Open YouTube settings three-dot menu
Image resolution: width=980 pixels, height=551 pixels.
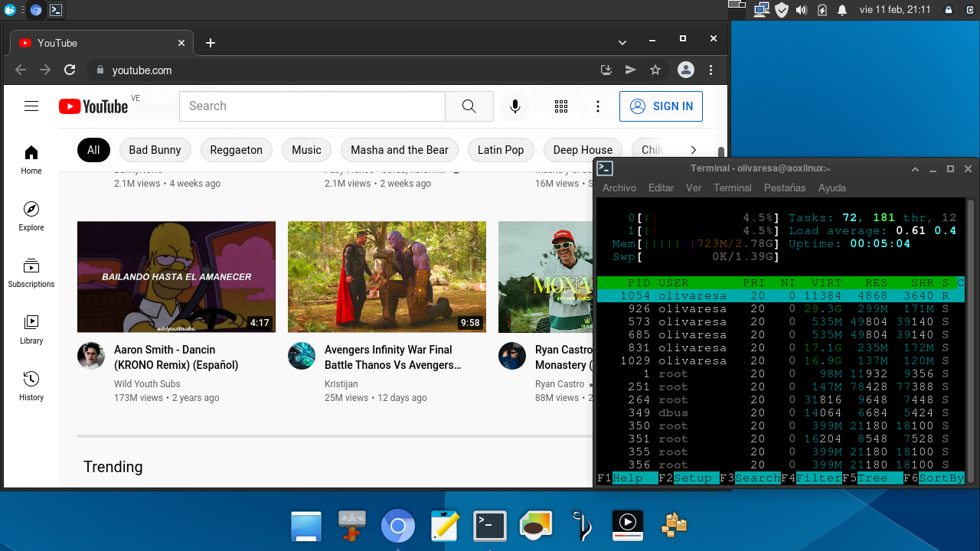(x=598, y=106)
